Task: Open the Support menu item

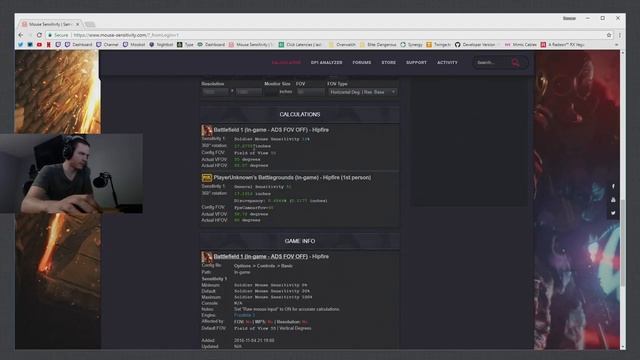Action: click(x=416, y=62)
